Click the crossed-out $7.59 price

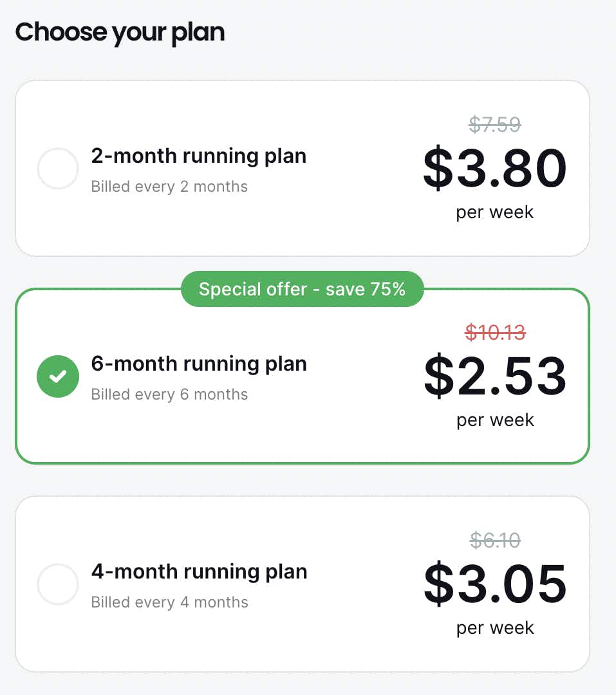(494, 124)
